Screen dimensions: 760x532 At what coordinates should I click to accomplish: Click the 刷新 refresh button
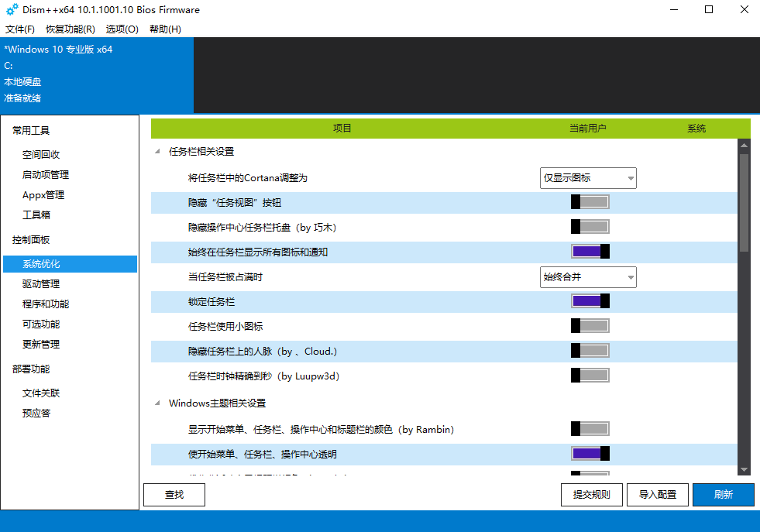723,494
